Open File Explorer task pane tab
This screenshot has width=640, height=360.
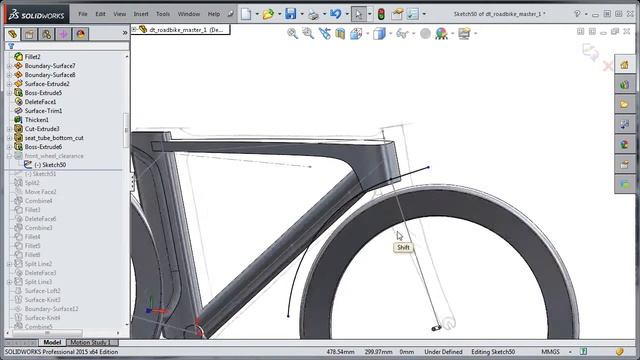[x=624, y=104]
